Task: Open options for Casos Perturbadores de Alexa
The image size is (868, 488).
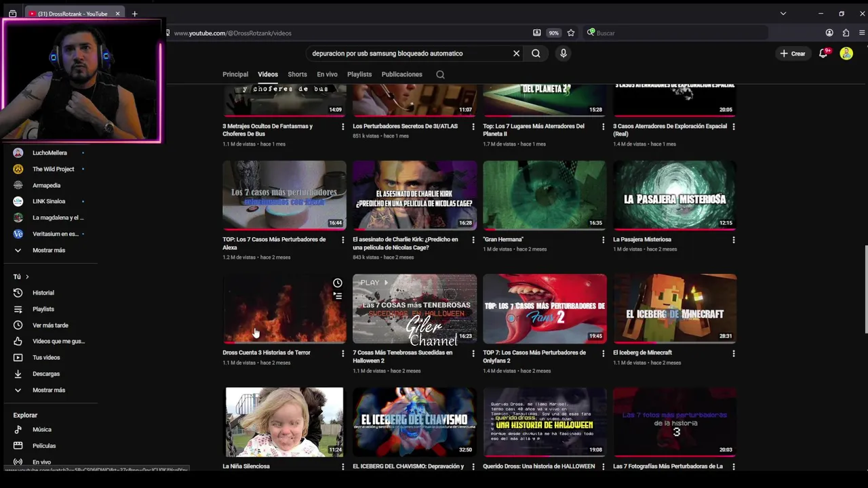Action: tap(342, 240)
